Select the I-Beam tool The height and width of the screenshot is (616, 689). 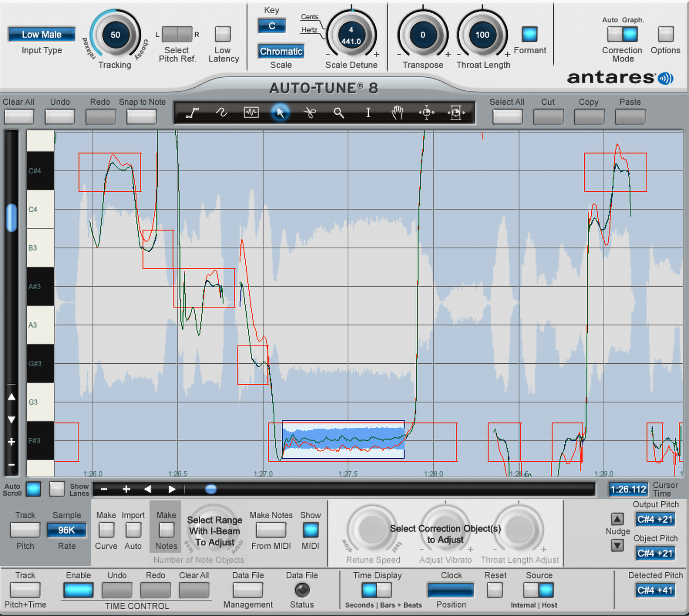368,112
